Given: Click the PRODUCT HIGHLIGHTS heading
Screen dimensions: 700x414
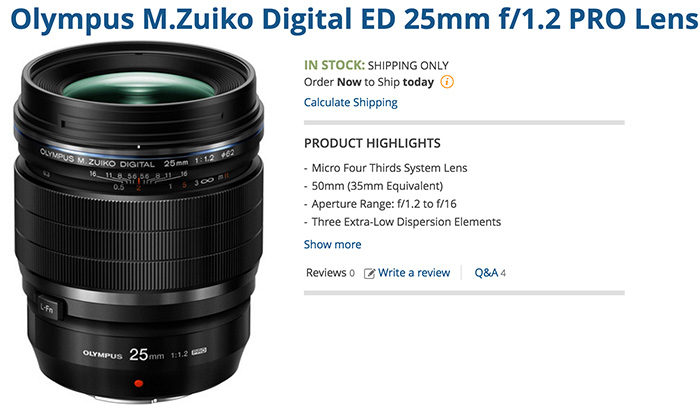Looking at the screenshot, I should click(x=372, y=143).
